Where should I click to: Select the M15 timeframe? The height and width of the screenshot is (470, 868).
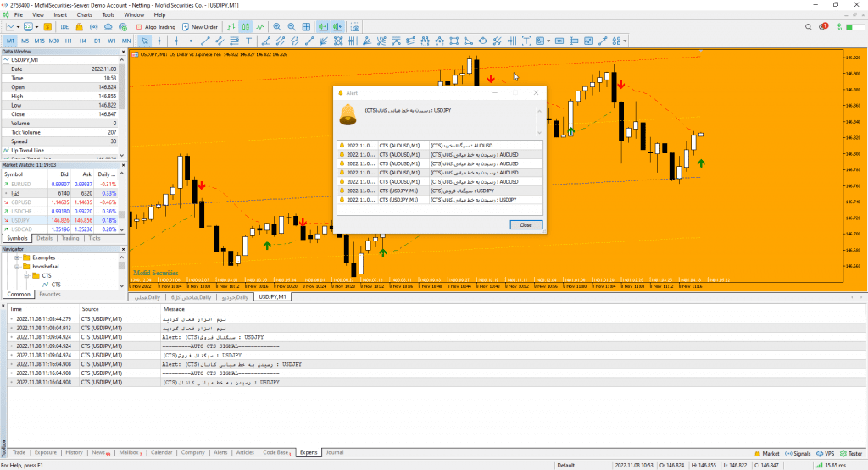[39, 41]
